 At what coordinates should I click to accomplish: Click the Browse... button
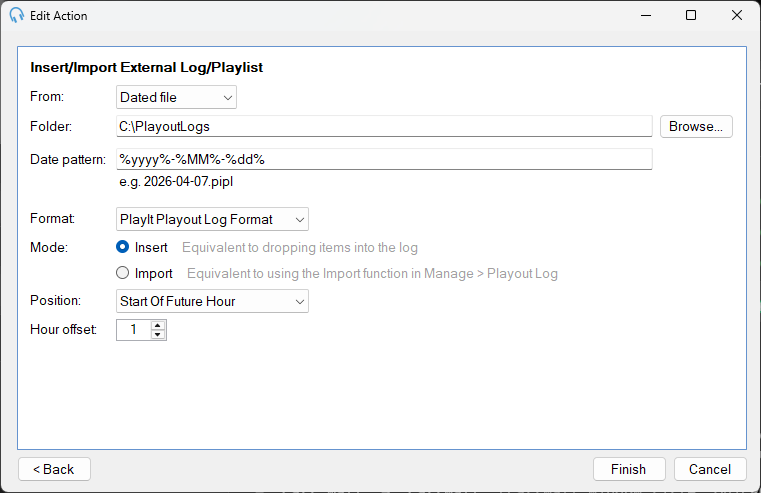[x=696, y=126]
